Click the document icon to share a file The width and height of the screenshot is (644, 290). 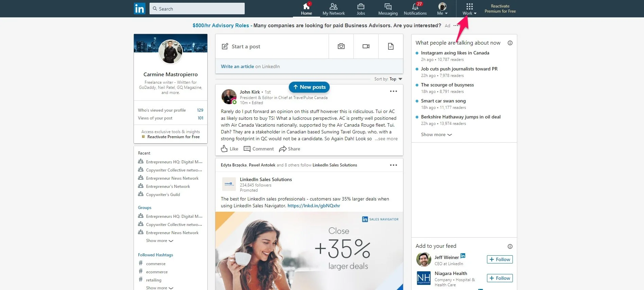coord(391,46)
